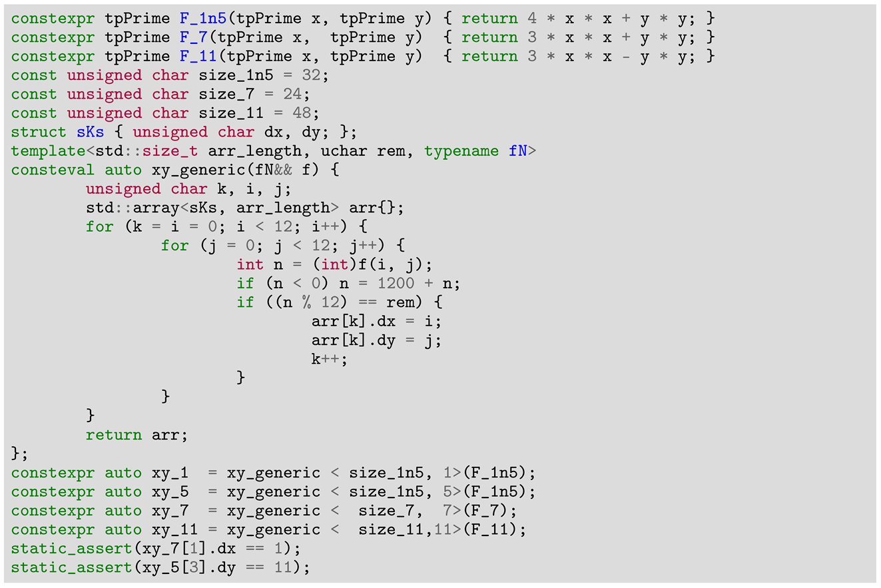Click the struct name sKs in its declaration
881x588 pixels.
[91, 132]
